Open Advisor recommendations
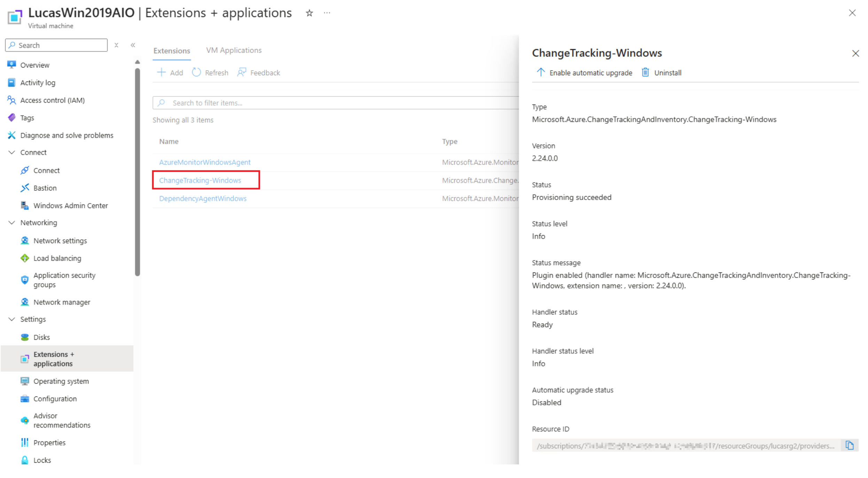The height and width of the screenshot is (478, 868). tap(62, 420)
